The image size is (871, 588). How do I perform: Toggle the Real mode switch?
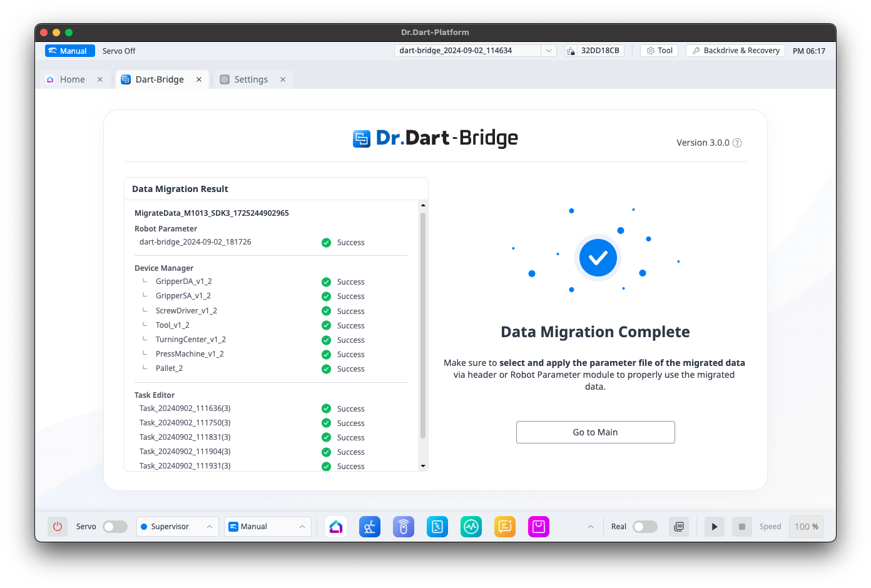tap(645, 527)
